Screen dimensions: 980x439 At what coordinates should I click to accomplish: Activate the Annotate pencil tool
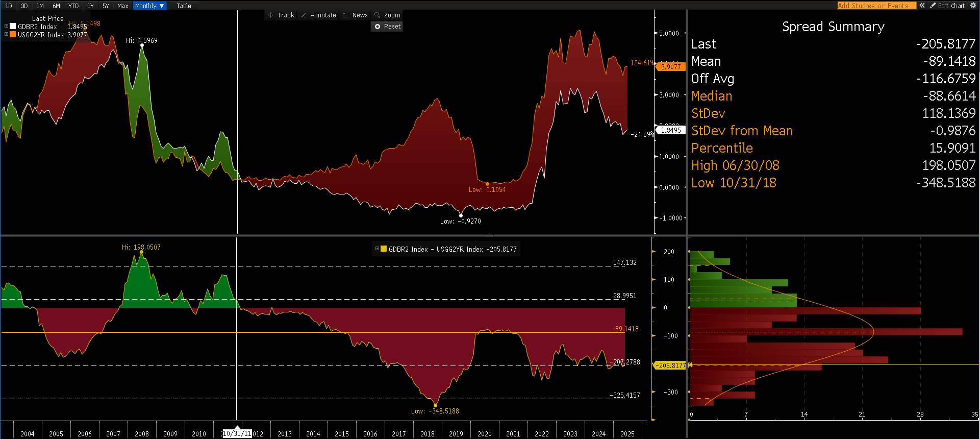coord(318,15)
